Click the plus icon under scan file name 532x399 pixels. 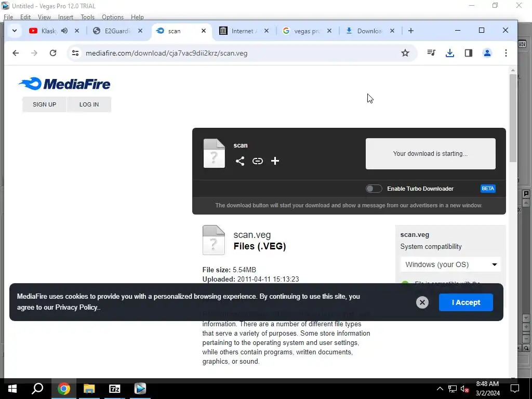tap(275, 161)
